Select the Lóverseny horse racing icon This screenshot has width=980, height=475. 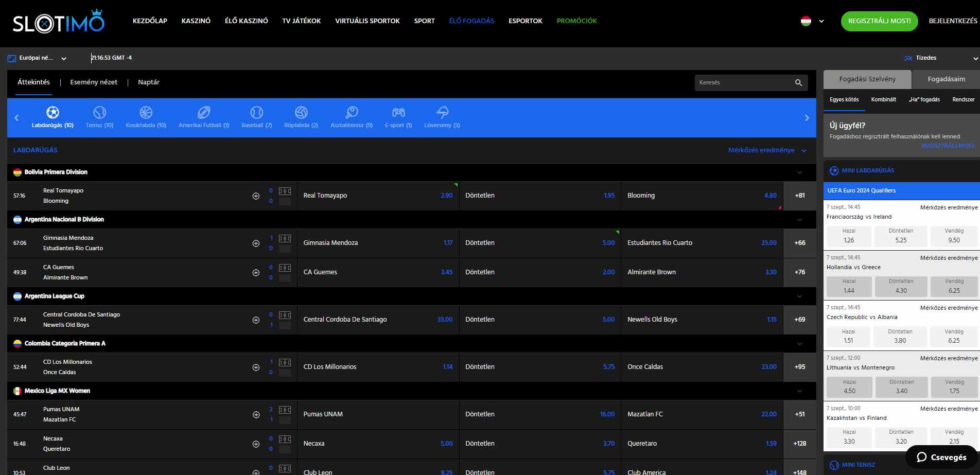coord(442,112)
